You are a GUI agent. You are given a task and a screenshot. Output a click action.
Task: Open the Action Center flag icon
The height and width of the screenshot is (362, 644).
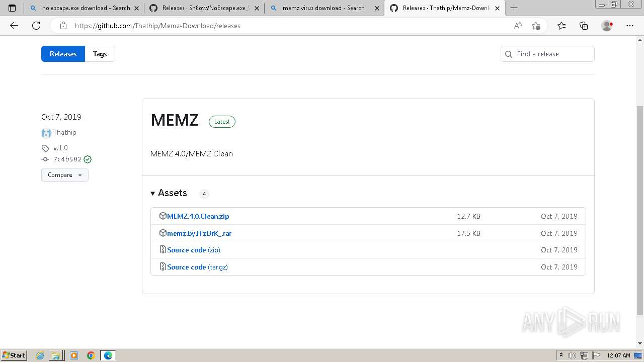(x=597, y=355)
